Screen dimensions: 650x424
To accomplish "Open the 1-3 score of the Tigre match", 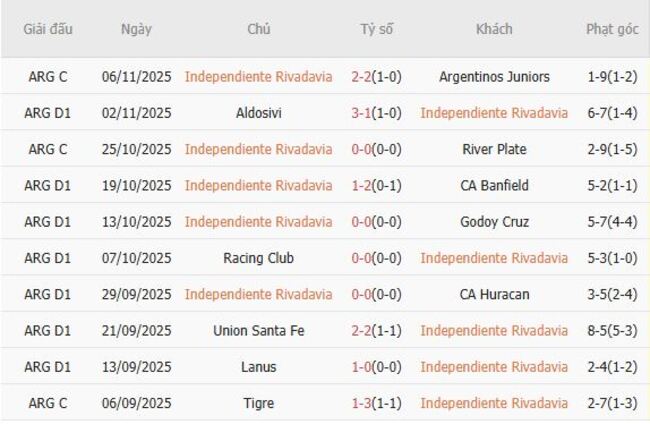I will click(x=362, y=403).
